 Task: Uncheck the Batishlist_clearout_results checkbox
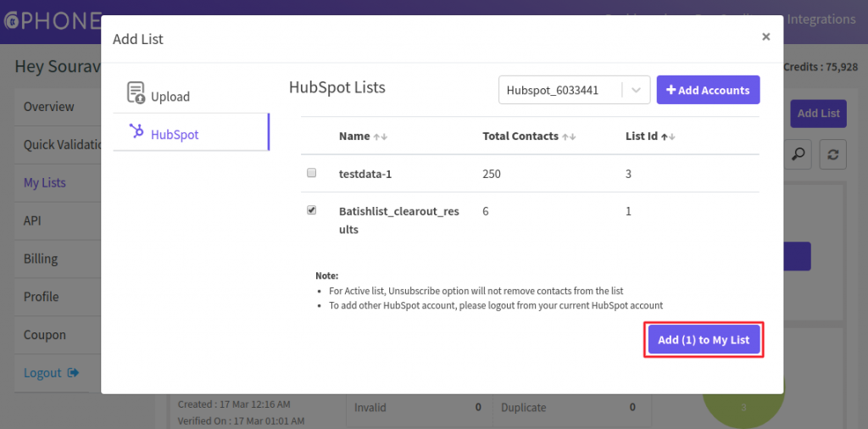pos(312,210)
